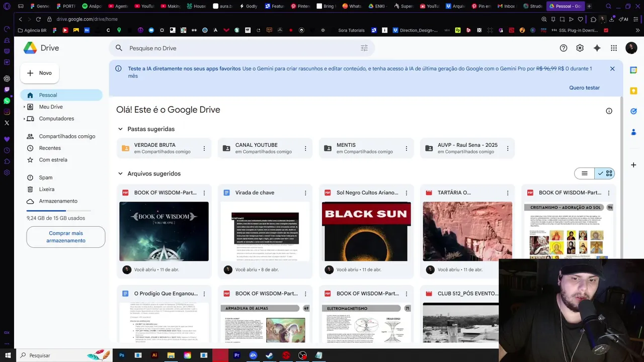The width and height of the screenshot is (644, 362).
Task: Open Sora Tutorials bookmark
Action: pos(351,30)
